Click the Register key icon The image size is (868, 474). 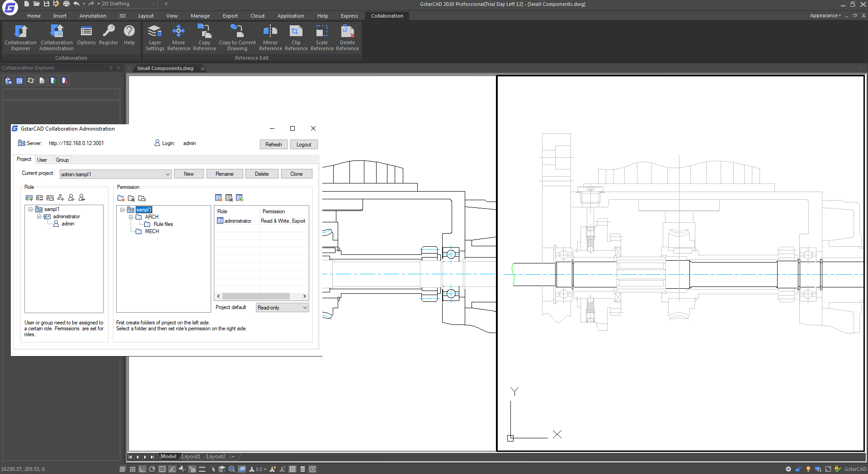click(108, 35)
